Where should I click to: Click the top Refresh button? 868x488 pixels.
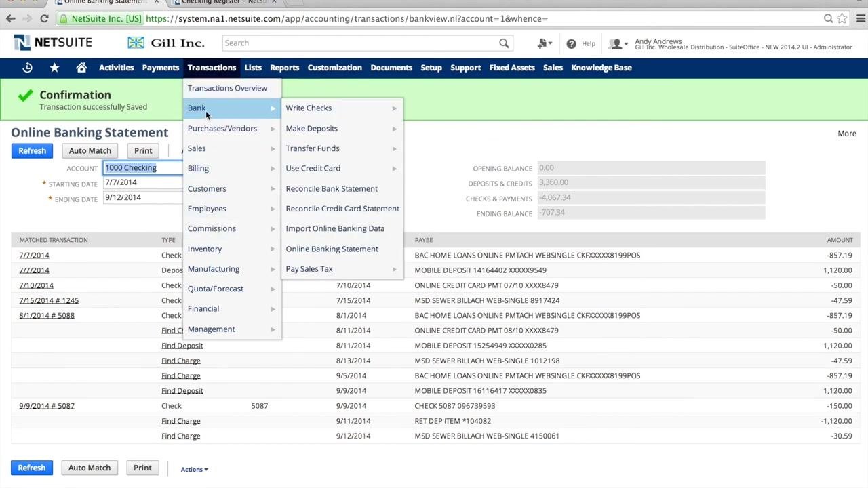tap(32, 151)
